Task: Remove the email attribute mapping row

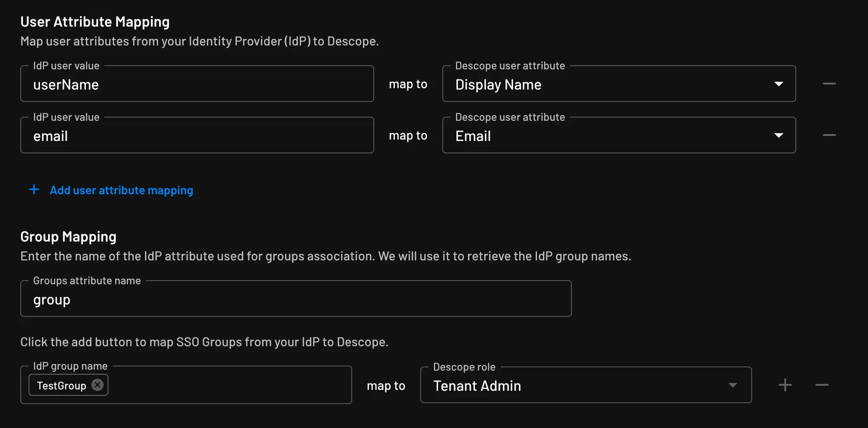Action: point(829,135)
